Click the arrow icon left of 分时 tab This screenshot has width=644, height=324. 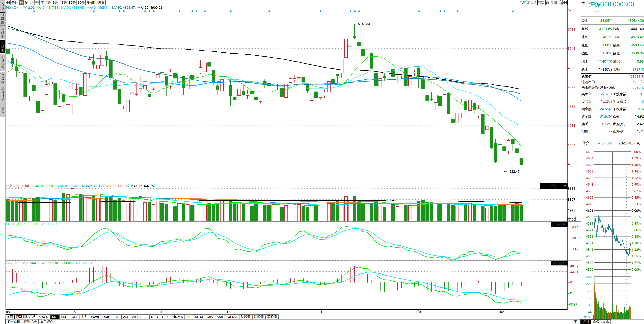pos(8,2)
